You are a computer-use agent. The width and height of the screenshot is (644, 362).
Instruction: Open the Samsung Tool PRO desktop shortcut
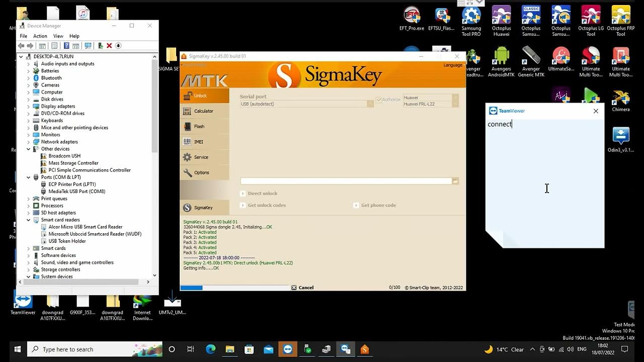click(x=471, y=21)
